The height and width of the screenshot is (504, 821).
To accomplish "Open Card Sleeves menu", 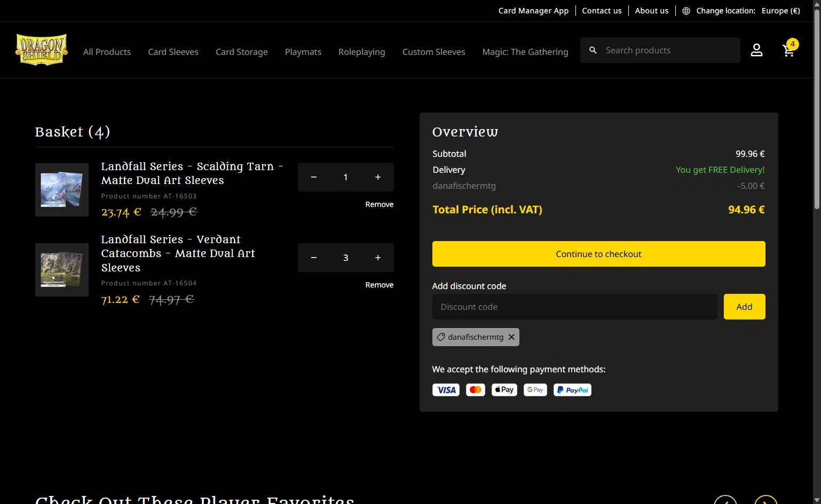I will 173,52.
